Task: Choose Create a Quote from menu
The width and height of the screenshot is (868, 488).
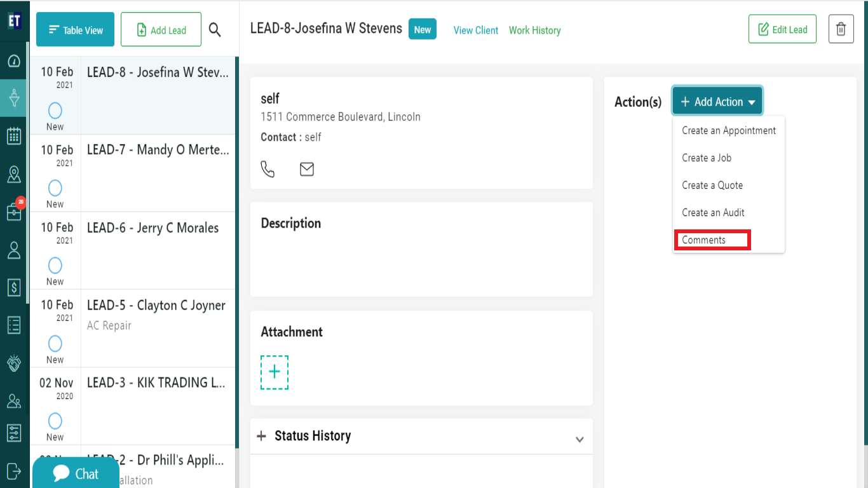Action: point(729,185)
